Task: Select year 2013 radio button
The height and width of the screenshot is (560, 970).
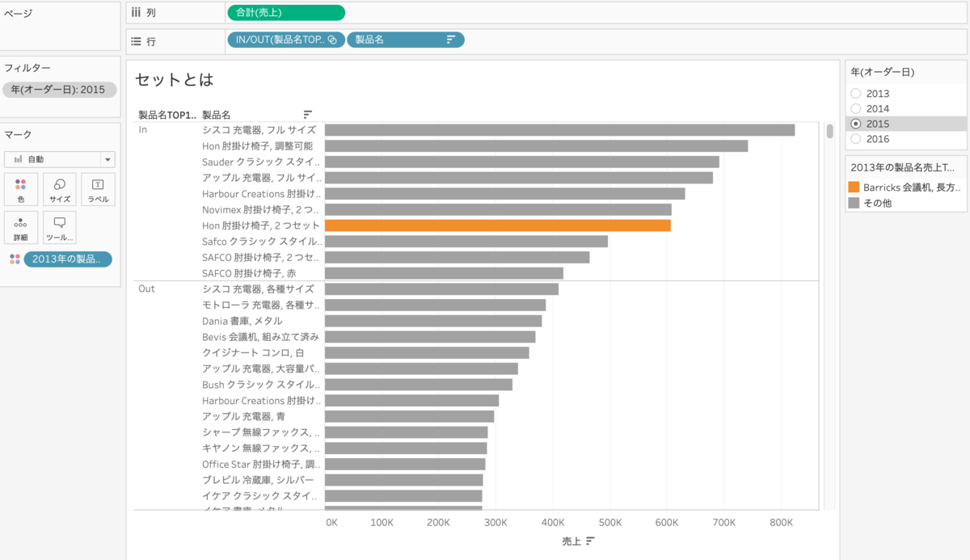Action: tap(856, 94)
